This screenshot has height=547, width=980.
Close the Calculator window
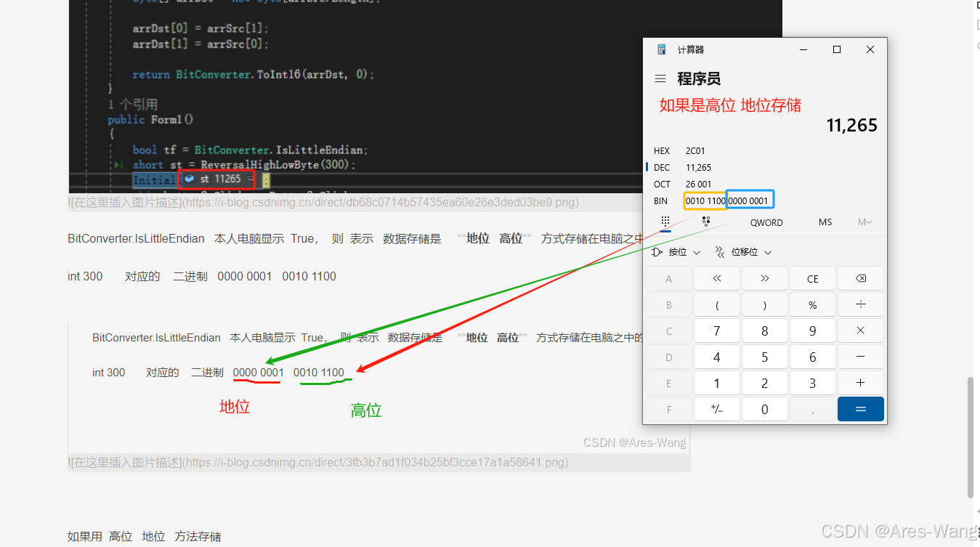point(870,49)
